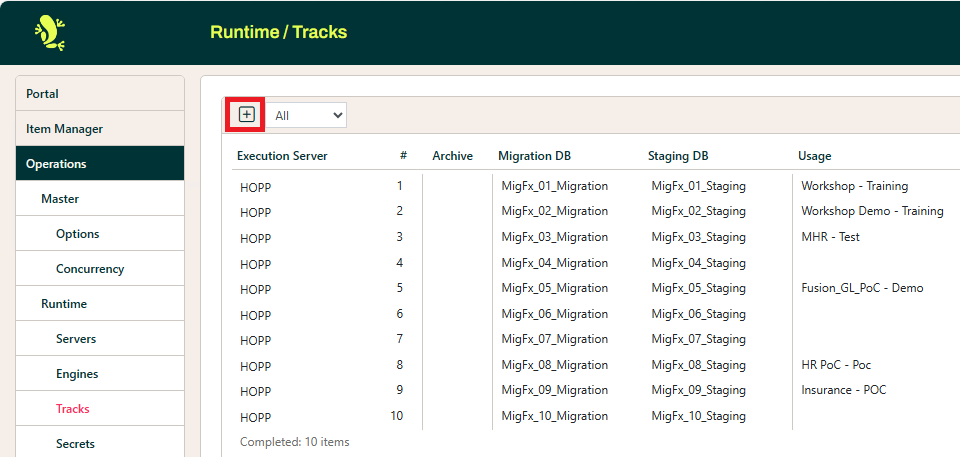
Task: Click track number 7 cell
Action: [400, 338]
